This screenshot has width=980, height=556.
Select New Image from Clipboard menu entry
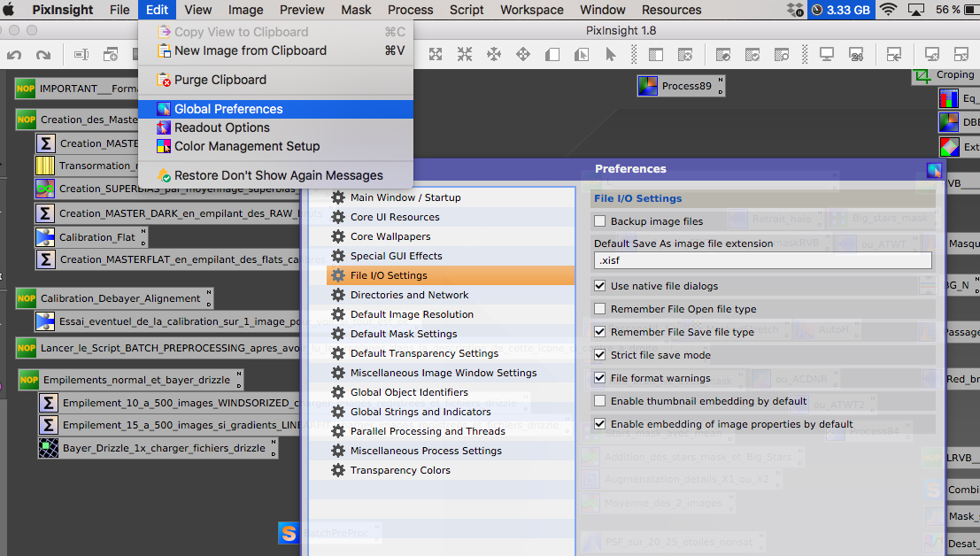[x=275, y=50]
